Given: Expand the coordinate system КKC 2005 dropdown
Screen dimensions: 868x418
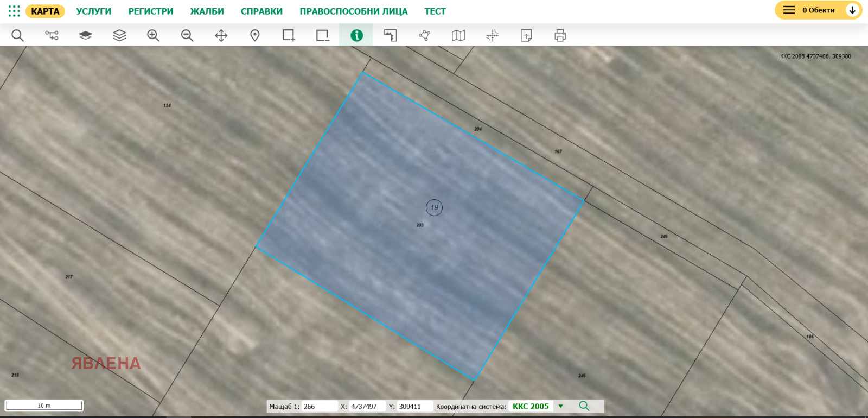Looking at the screenshot, I should 561,406.
